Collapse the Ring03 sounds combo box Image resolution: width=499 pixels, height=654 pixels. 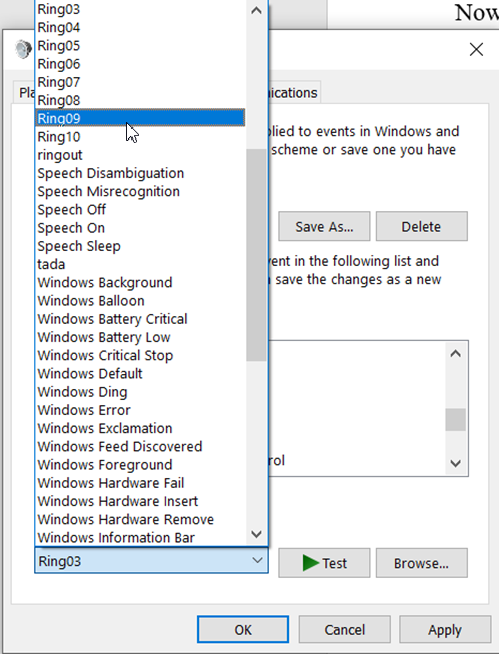tap(257, 560)
